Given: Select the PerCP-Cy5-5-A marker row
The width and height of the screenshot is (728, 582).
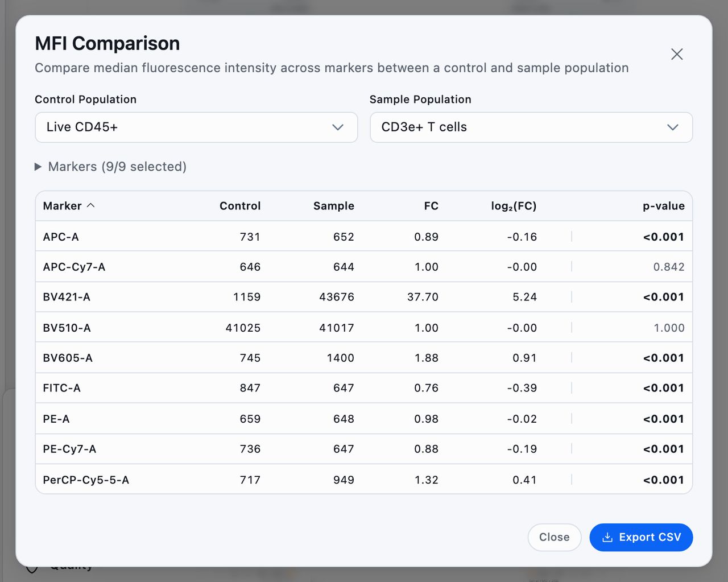Looking at the screenshot, I should [364, 480].
